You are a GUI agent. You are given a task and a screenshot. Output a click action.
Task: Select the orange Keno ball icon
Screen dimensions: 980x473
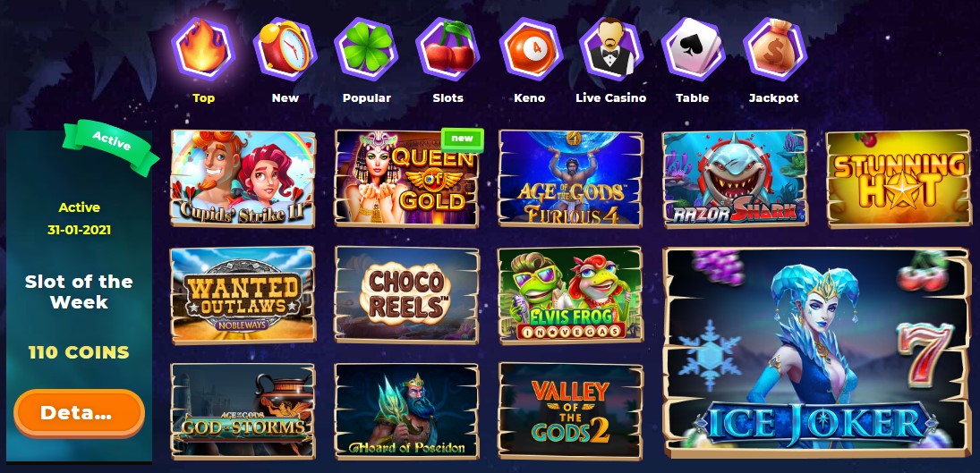[x=529, y=49]
